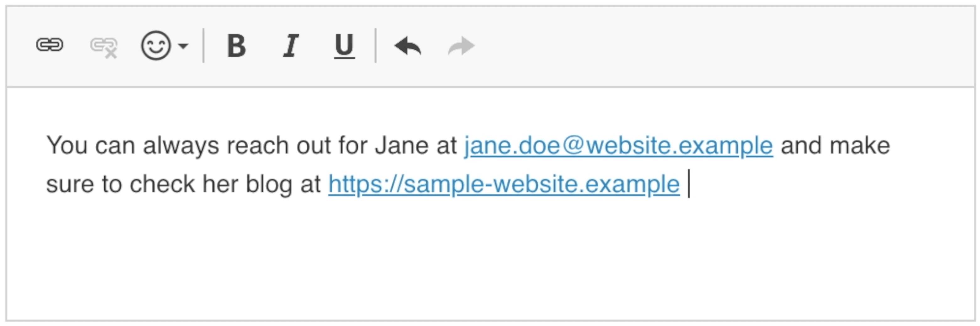Toggle bold formatting

point(236,45)
